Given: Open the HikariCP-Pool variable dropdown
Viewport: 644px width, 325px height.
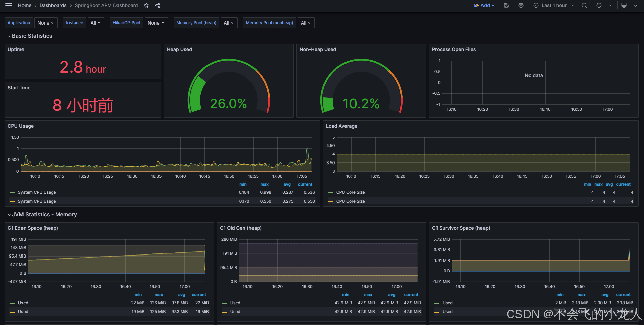Looking at the screenshot, I should click(x=156, y=23).
